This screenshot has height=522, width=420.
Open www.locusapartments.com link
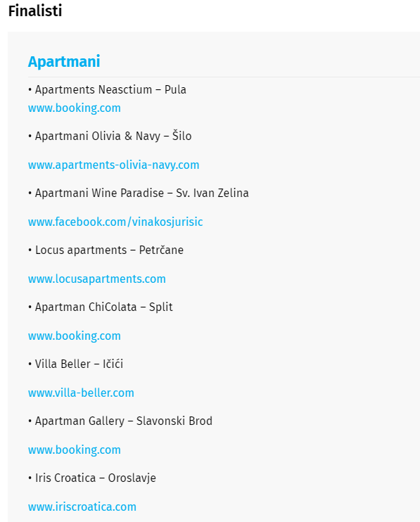(97, 279)
